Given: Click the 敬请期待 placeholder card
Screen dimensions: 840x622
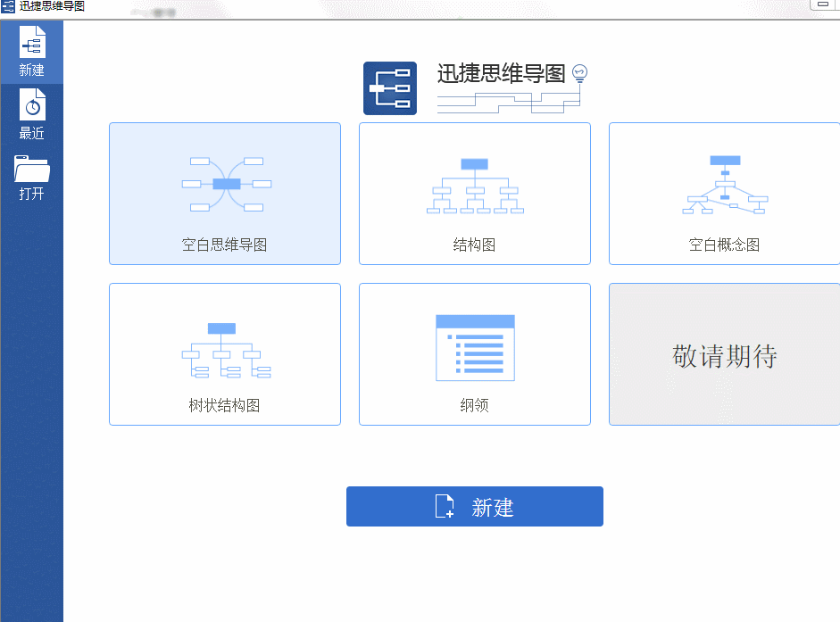Looking at the screenshot, I should (x=724, y=354).
